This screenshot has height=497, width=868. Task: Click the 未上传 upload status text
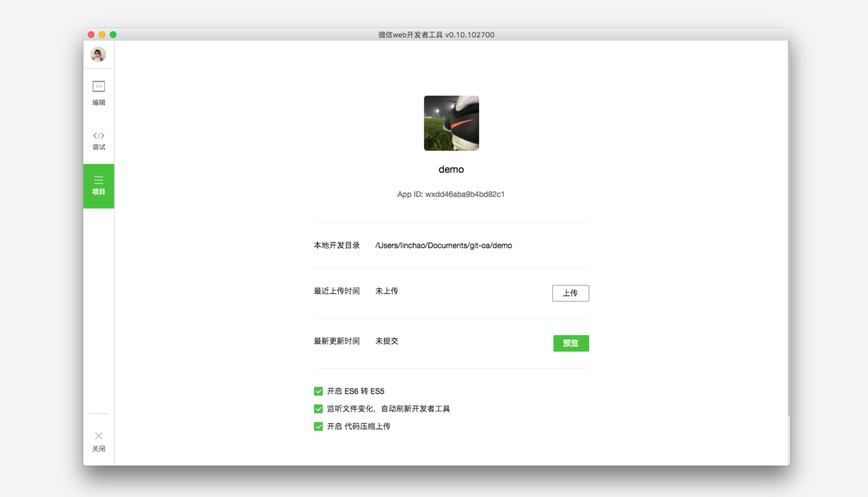(387, 291)
